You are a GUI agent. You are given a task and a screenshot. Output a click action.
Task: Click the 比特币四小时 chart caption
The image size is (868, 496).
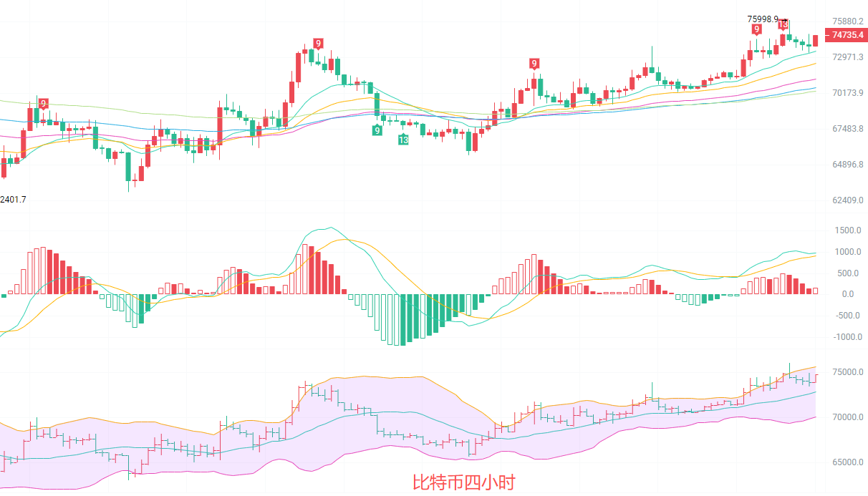463,482
